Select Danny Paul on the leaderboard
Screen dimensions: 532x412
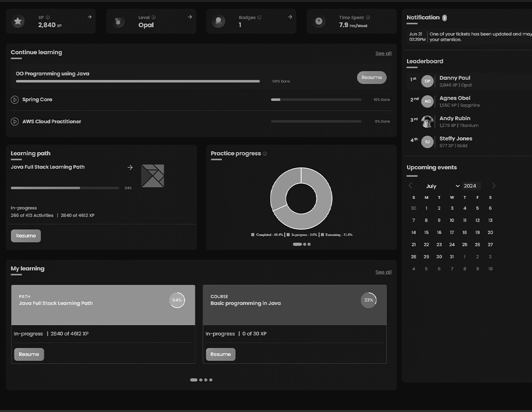coord(455,81)
